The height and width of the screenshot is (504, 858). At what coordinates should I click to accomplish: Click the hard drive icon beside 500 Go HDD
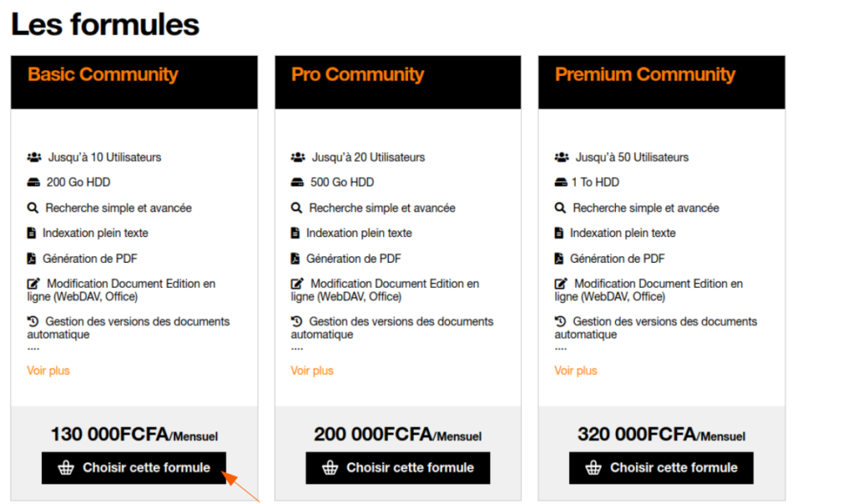click(x=297, y=182)
